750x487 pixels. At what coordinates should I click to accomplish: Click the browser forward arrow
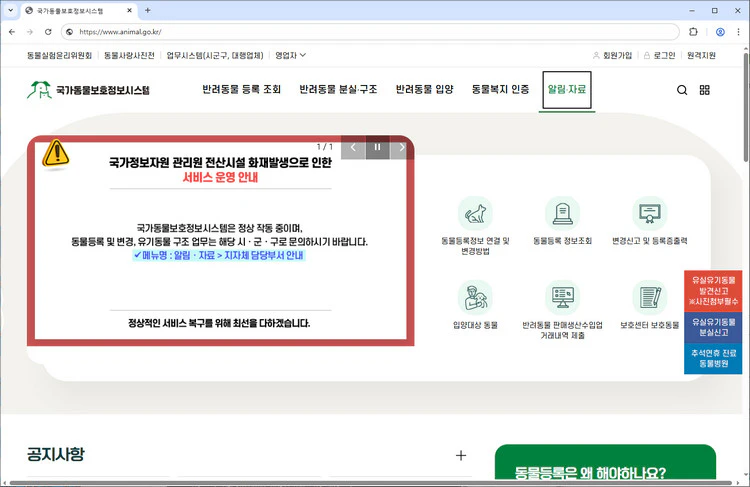coord(30,32)
